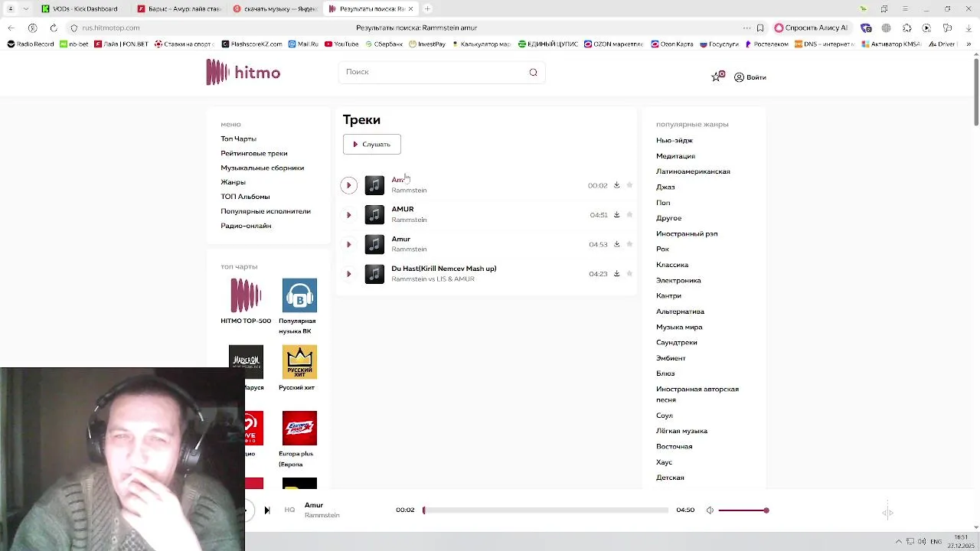Play the Amur track lasting 04:53

348,244
